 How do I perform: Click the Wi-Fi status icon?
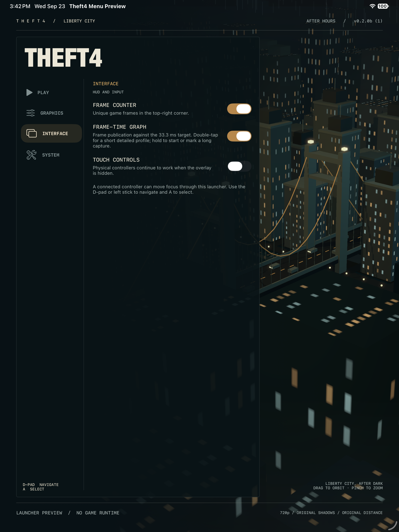click(372, 6)
